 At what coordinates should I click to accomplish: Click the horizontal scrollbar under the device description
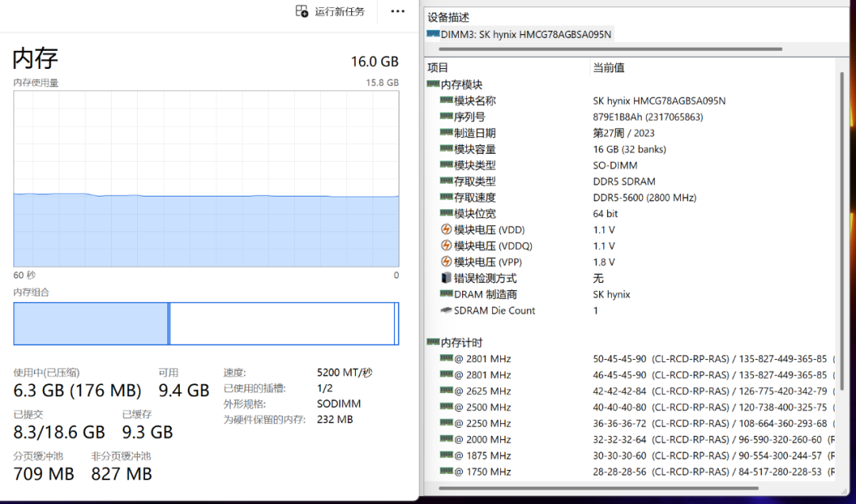click(x=610, y=48)
